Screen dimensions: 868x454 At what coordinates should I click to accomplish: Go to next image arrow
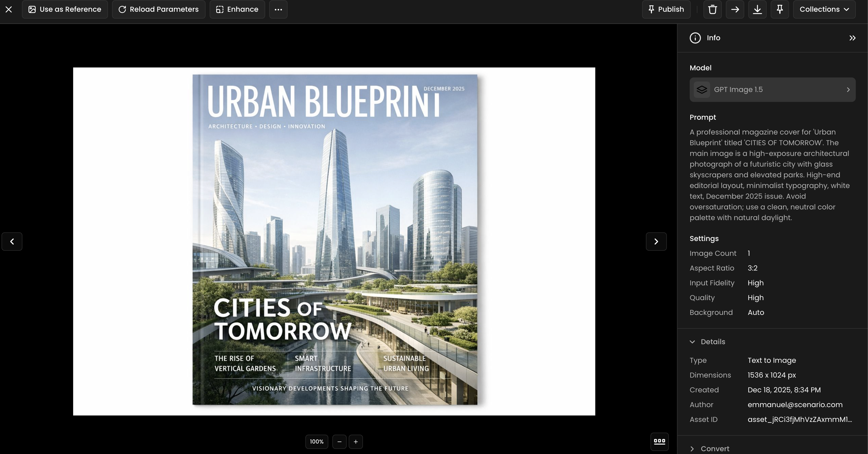pos(656,241)
